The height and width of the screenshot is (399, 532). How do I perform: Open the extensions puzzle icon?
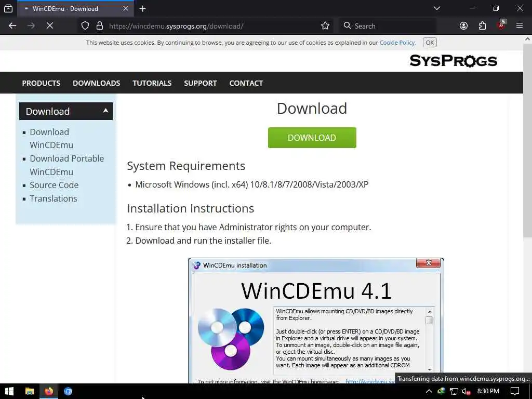(482, 26)
